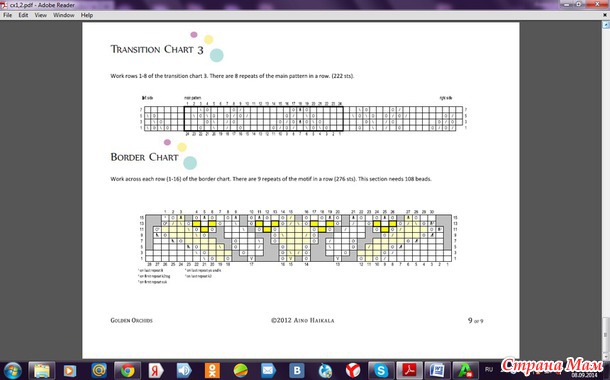Screen dimensions: 610x380
Task: Click the Windows Start button
Action: click(13, 371)
